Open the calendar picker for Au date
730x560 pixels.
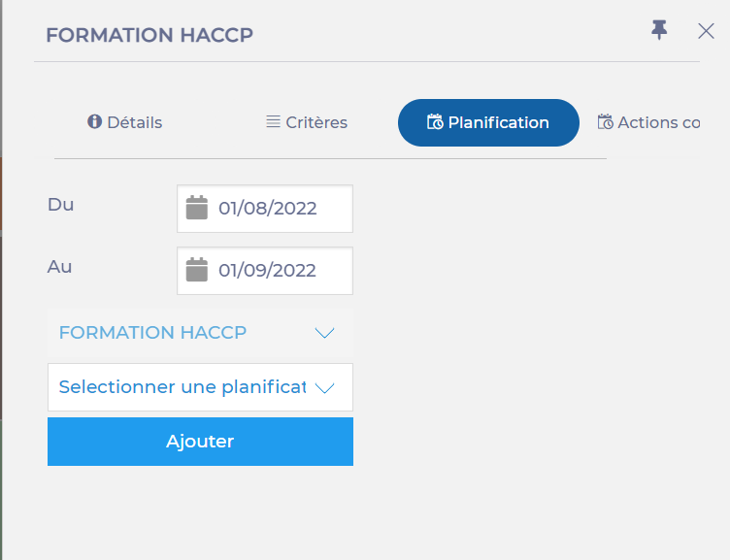click(197, 270)
